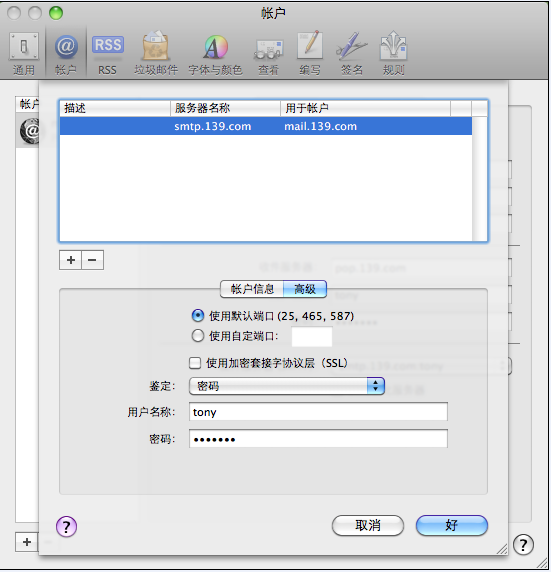The height and width of the screenshot is (572, 551).
Task: Click the 取消 cancel button
Action: (368, 525)
